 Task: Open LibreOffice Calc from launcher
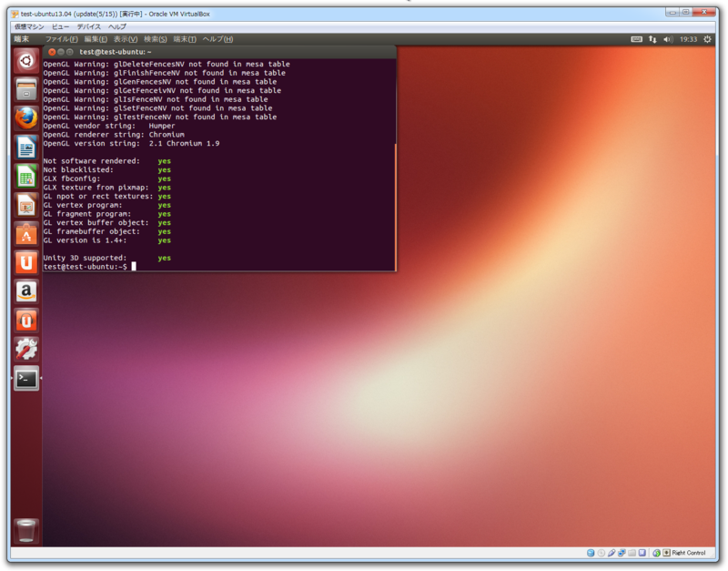click(26, 176)
